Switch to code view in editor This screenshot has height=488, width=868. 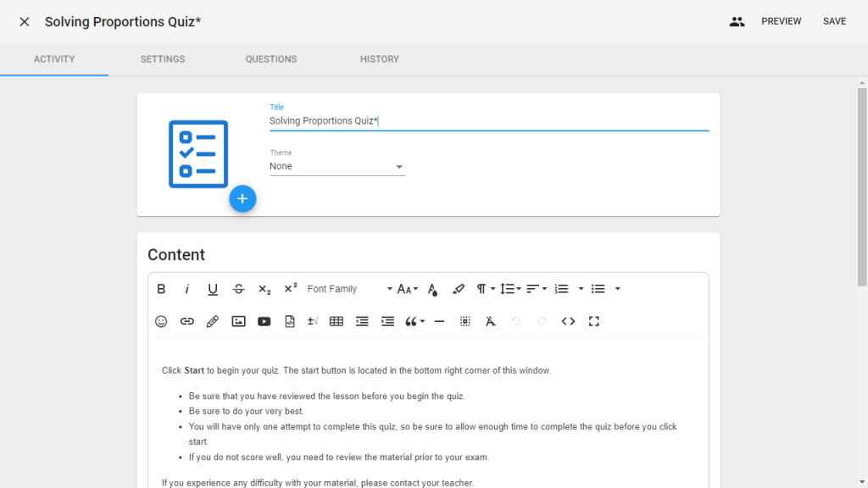coord(568,321)
